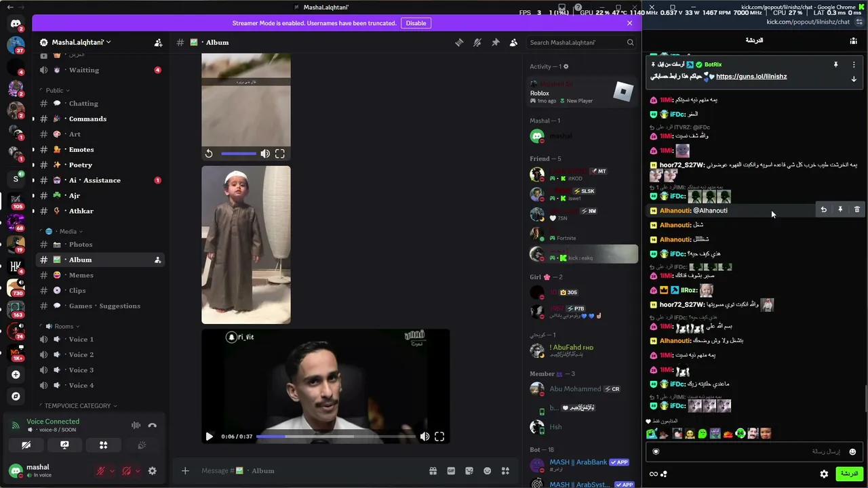Open the Discord emoji picker

pos(487,471)
